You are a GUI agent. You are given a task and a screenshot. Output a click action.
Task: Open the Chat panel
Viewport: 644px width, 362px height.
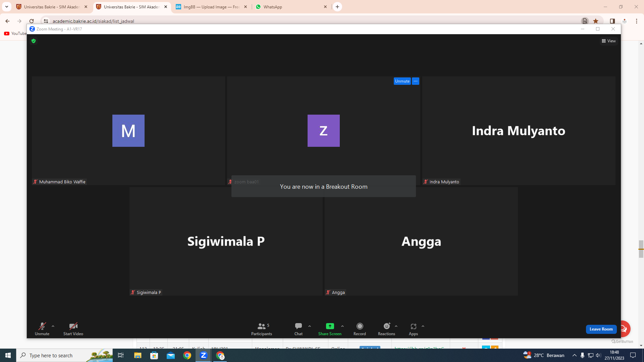(x=299, y=329)
